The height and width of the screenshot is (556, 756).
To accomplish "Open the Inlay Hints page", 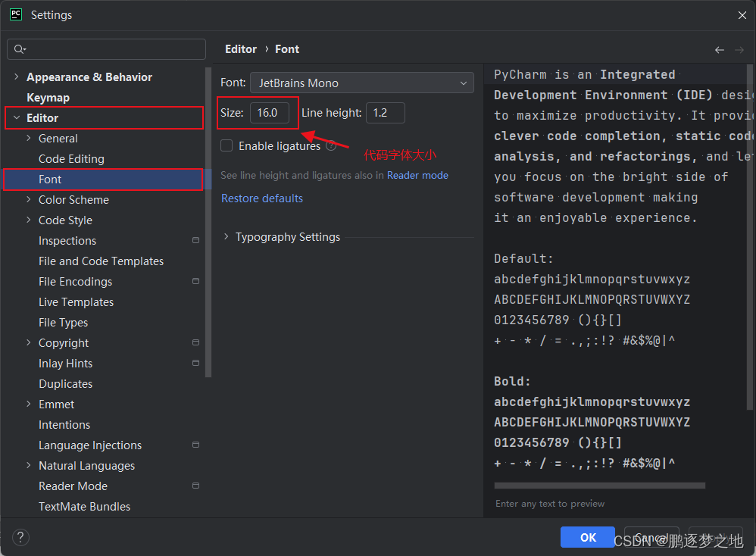I will (66, 363).
